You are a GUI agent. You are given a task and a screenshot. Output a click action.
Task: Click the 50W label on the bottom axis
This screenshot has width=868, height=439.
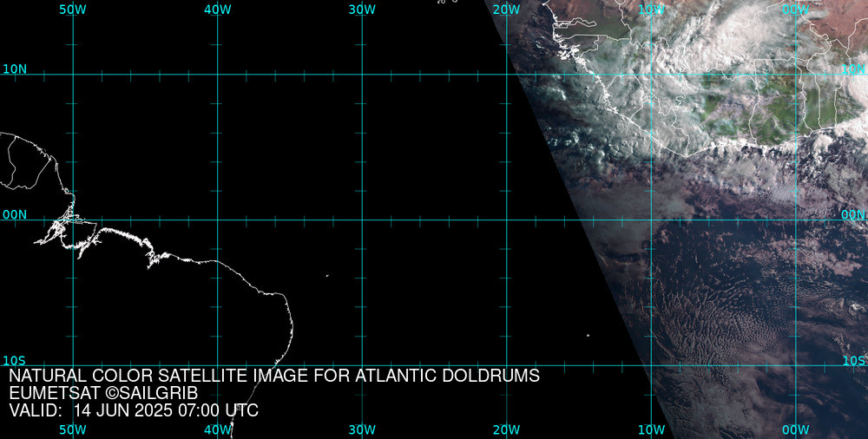pos(73,430)
